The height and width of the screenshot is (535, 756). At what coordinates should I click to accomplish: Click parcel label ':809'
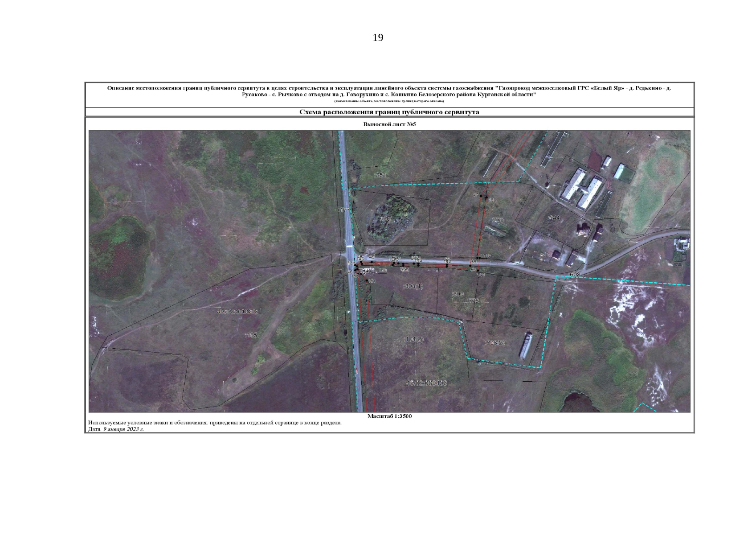(x=458, y=294)
